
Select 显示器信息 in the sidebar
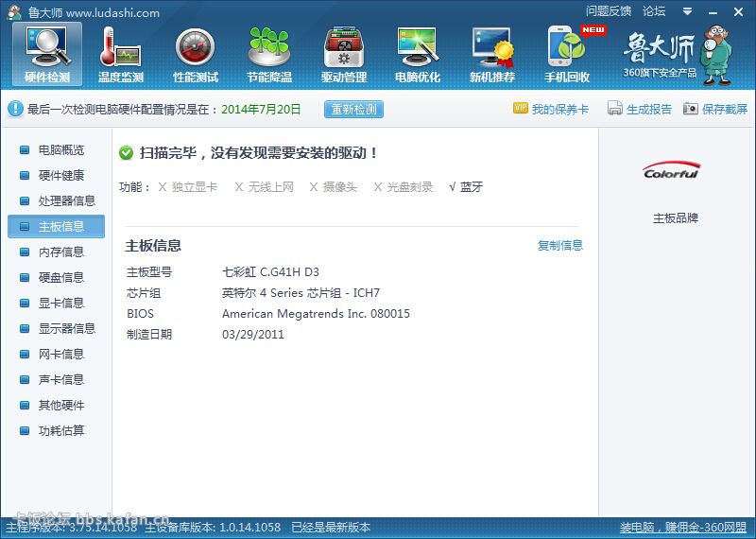(56, 329)
